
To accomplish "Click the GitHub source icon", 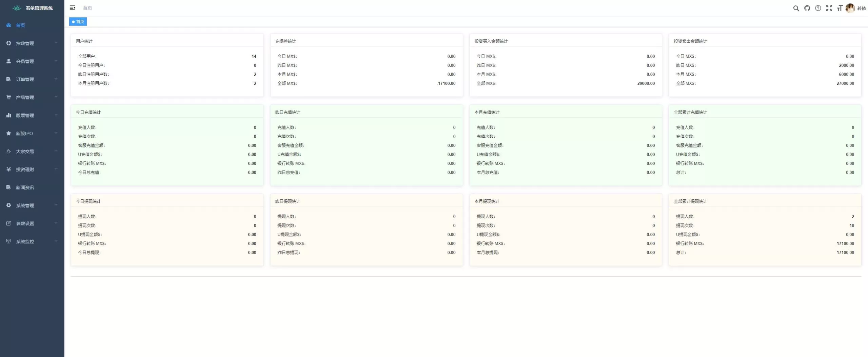I will coord(807,8).
